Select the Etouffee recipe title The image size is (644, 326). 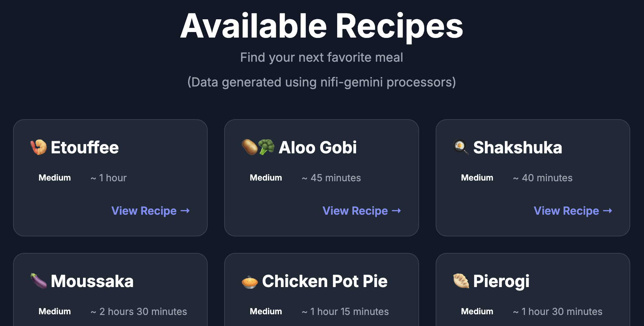click(x=85, y=147)
